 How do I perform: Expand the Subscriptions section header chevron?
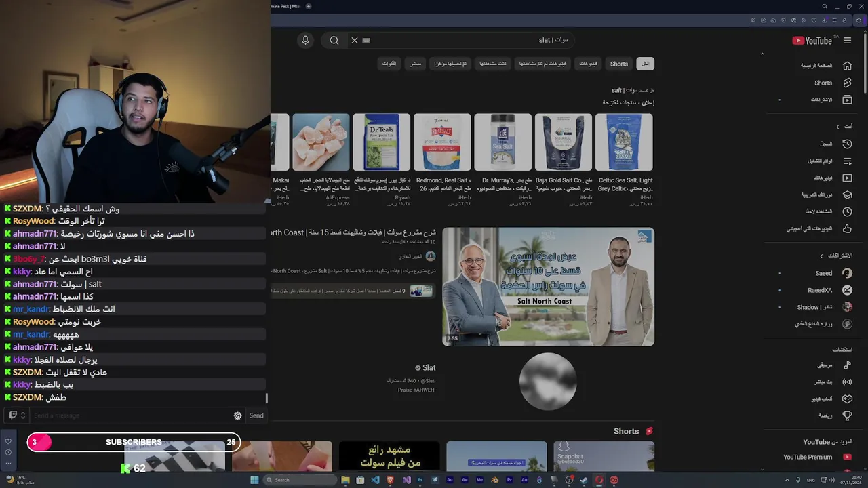[822, 256]
